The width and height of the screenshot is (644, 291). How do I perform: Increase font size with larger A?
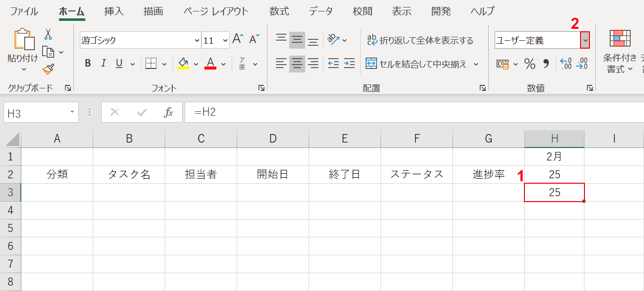click(238, 40)
